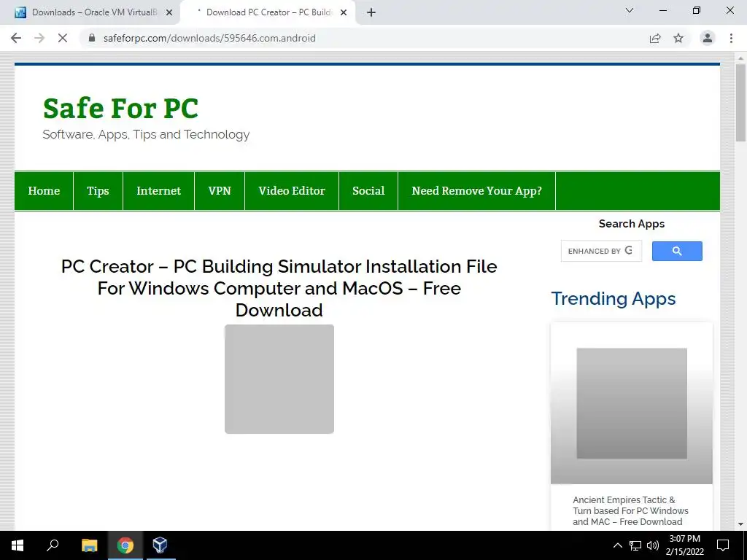Click the PC Creator app image placeholder
Screen dimensions: 747x560
[279, 379]
